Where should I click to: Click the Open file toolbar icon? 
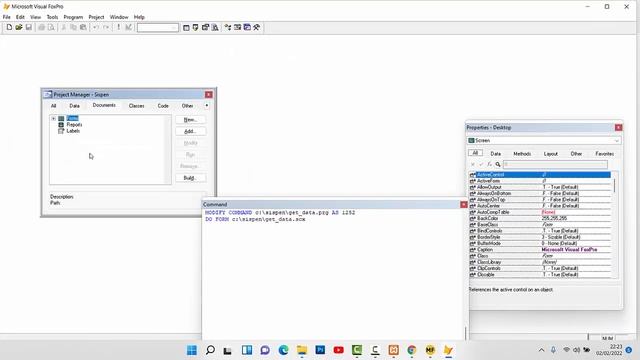19,27
